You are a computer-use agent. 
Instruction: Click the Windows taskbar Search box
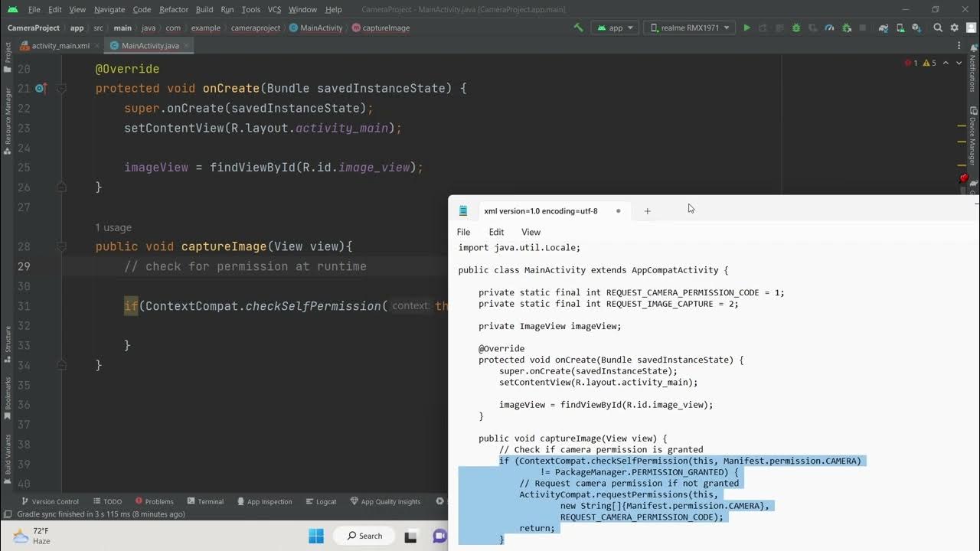point(364,536)
